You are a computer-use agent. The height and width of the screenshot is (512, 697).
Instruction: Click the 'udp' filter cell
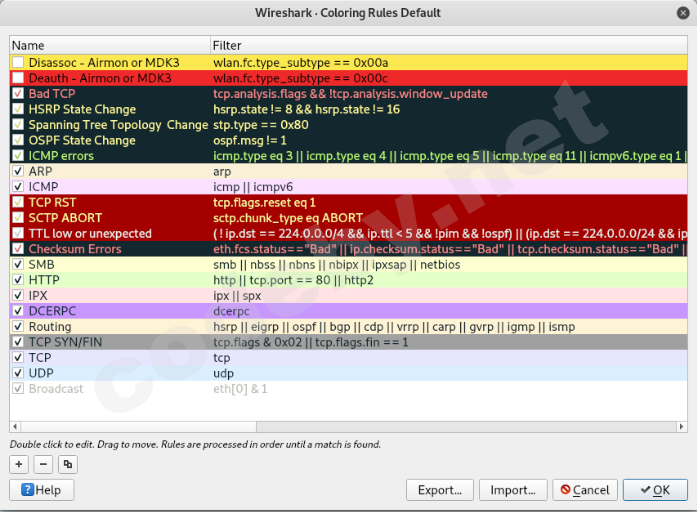tap(223, 373)
